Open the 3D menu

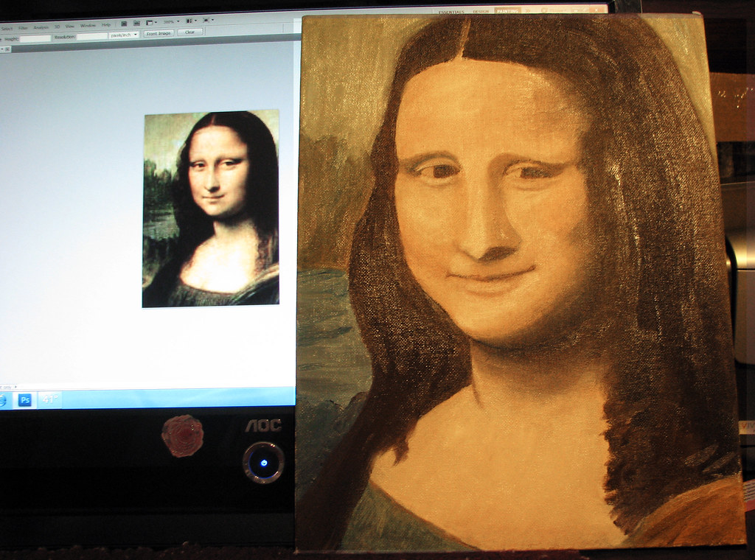(57, 27)
